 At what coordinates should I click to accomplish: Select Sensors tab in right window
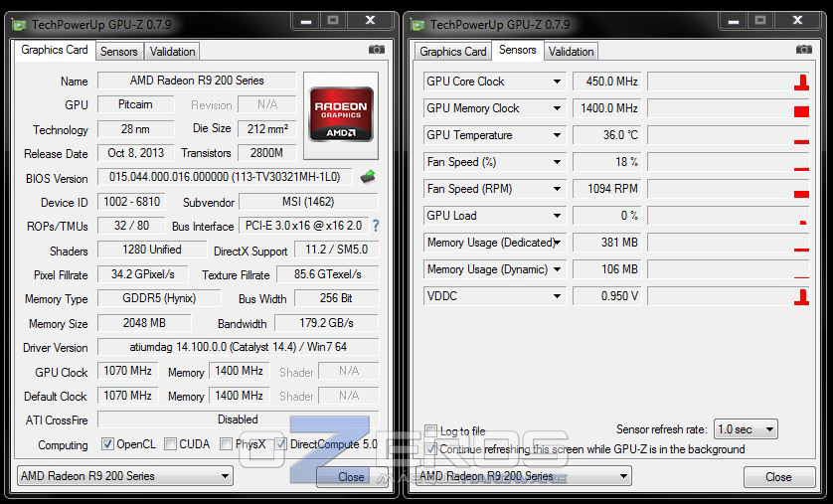click(x=518, y=50)
